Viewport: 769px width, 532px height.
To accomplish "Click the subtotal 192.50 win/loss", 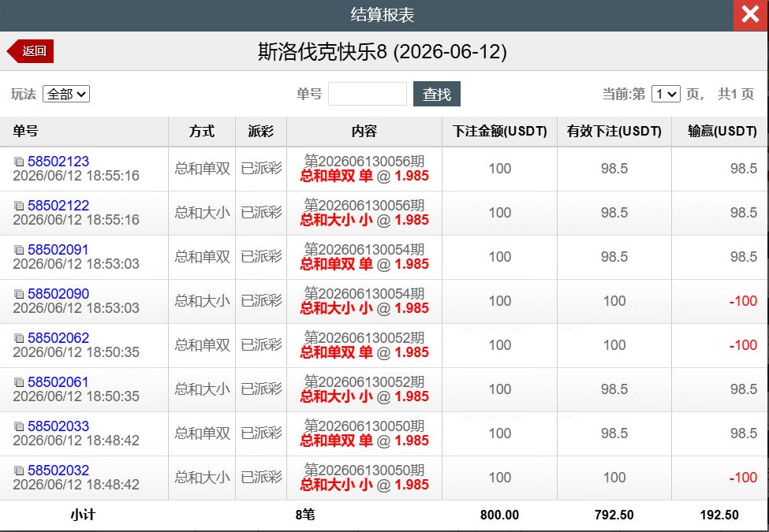I will tap(719, 515).
